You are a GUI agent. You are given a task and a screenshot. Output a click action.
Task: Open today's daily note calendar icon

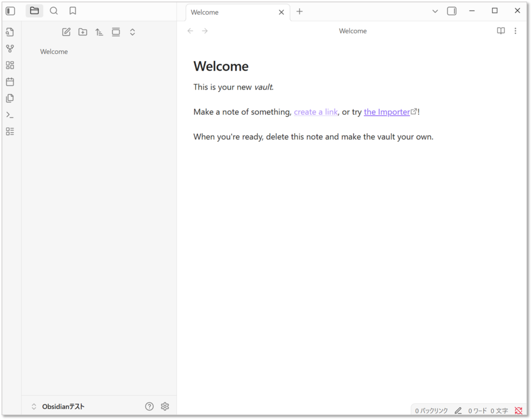(10, 82)
